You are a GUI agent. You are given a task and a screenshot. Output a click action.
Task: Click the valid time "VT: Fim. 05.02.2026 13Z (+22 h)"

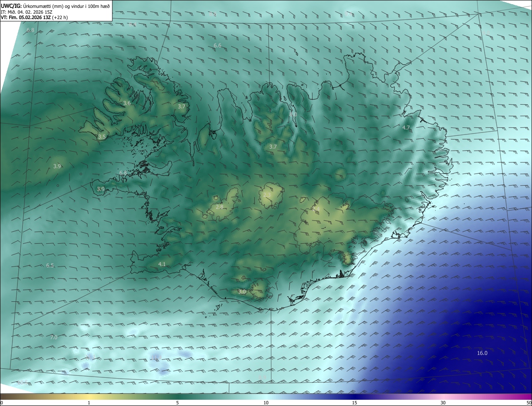click(34, 17)
